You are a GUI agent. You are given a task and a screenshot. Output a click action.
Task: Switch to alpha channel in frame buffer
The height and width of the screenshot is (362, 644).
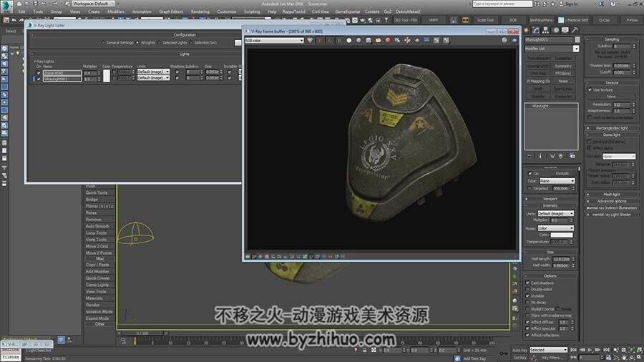tap(348, 40)
